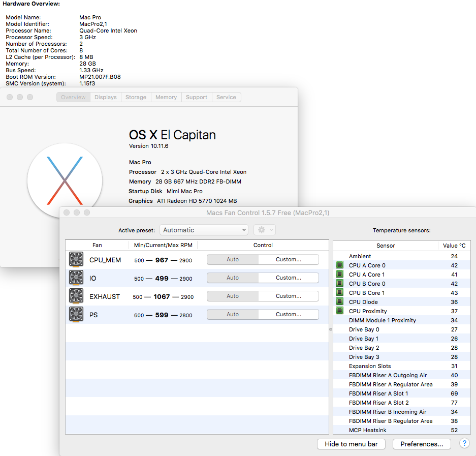
Task: Select the DIMM Module 1 Proximity row
Action: click(402, 320)
